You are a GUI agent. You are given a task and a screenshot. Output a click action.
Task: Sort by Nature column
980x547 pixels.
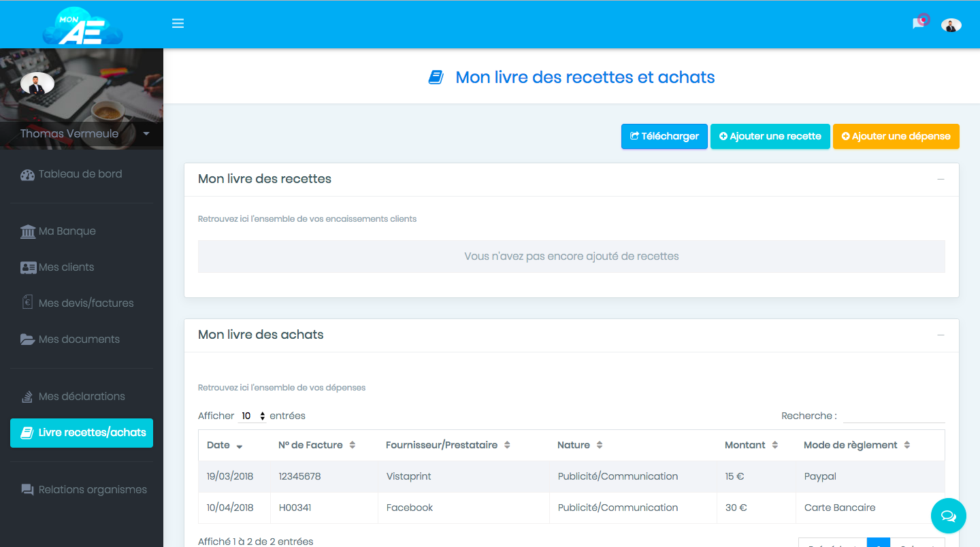(632, 445)
